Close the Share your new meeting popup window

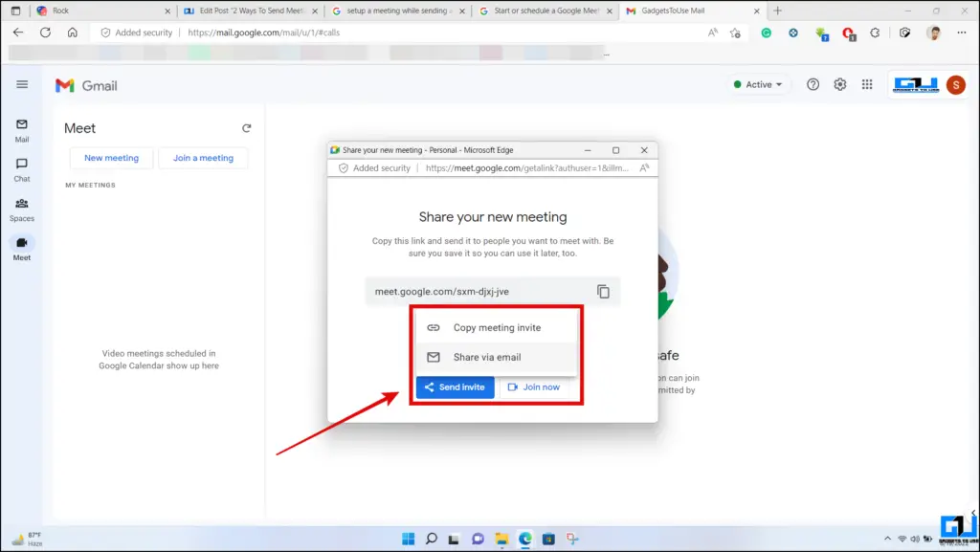click(x=644, y=150)
